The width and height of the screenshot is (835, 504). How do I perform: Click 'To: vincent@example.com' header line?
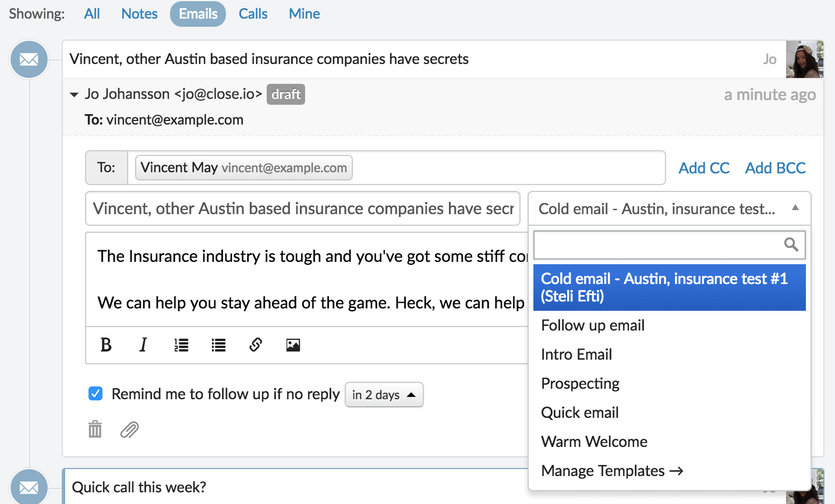coord(164,120)
